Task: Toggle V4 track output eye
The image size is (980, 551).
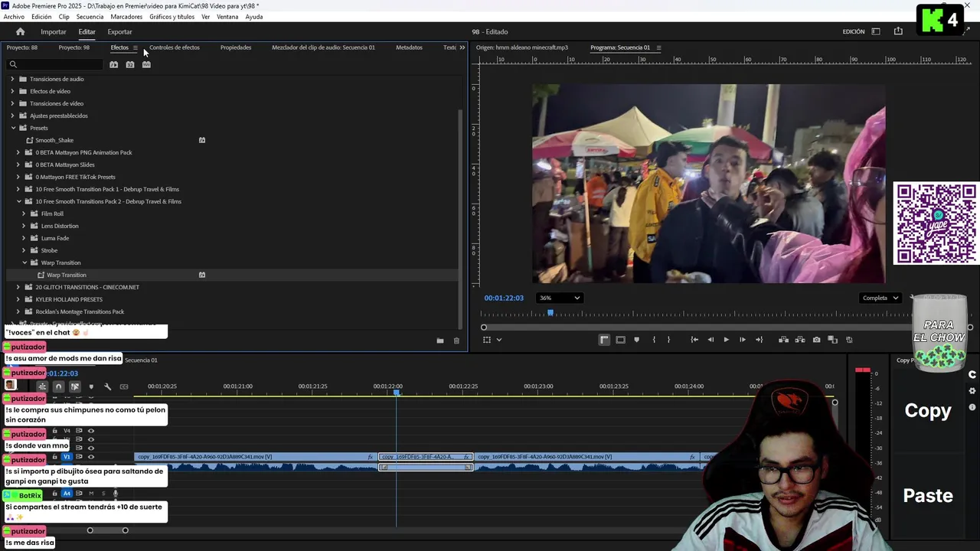Action: (91, 431)
